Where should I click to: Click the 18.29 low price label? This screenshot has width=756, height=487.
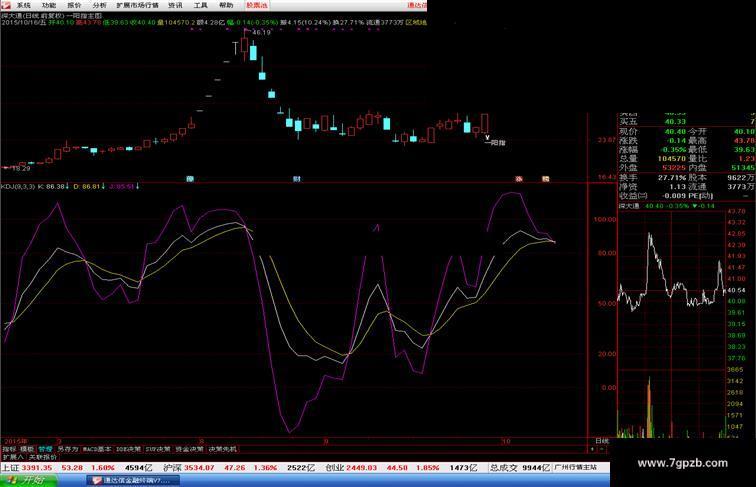click(x=21, y=168)
